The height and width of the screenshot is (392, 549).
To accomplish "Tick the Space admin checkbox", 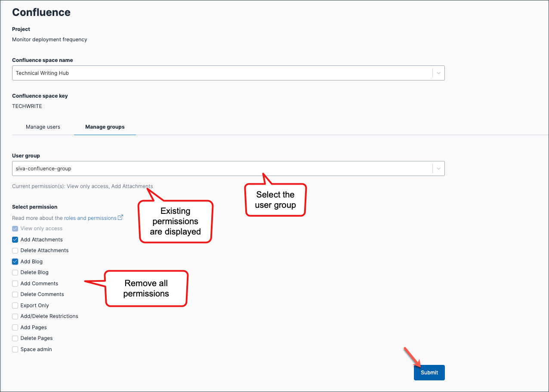I will click(15, 349).
